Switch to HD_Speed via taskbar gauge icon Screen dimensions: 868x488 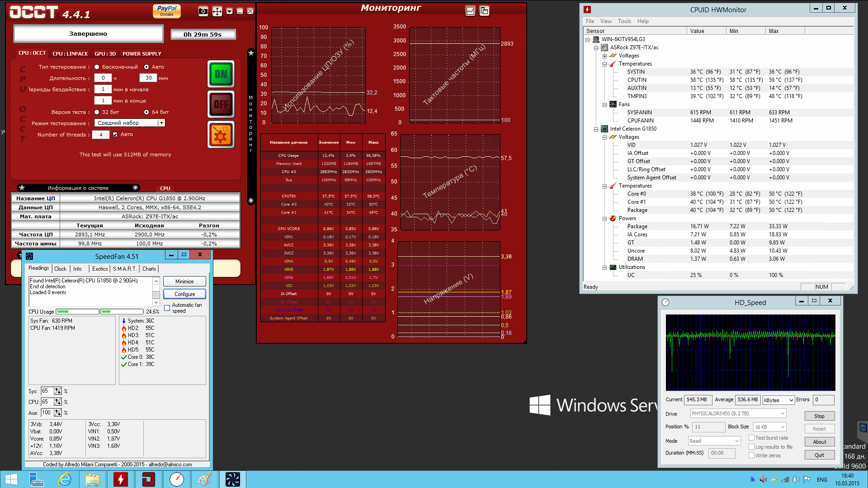coord(177,479)
